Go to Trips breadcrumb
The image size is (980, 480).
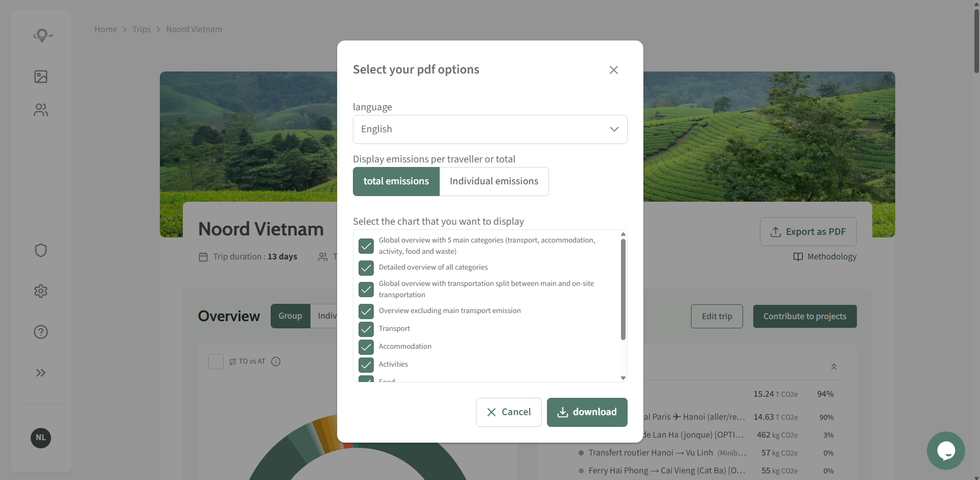141,29
